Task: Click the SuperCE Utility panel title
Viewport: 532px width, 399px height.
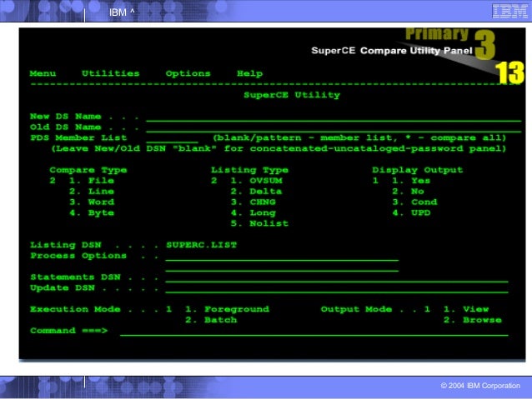Action: pyautogui.click(x=292, y=95)
